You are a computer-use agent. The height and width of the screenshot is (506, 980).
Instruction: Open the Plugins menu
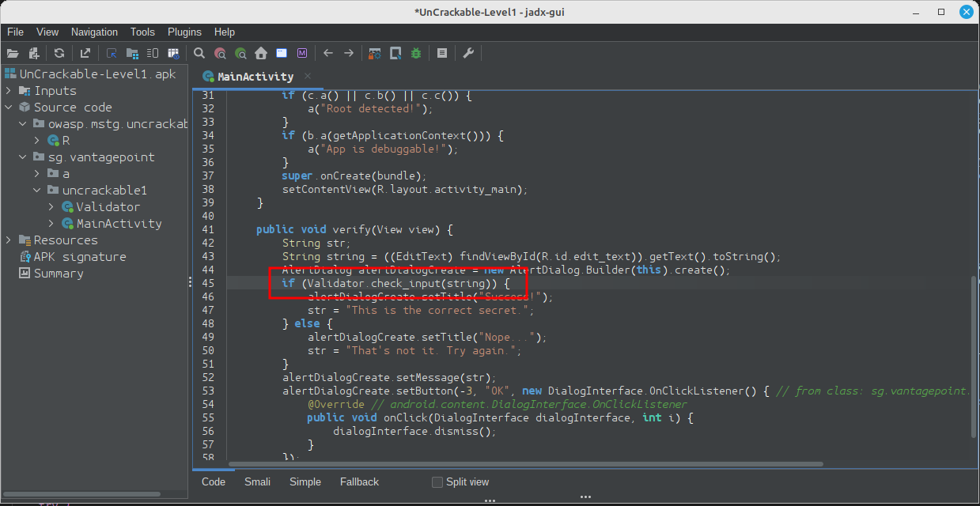184,32
